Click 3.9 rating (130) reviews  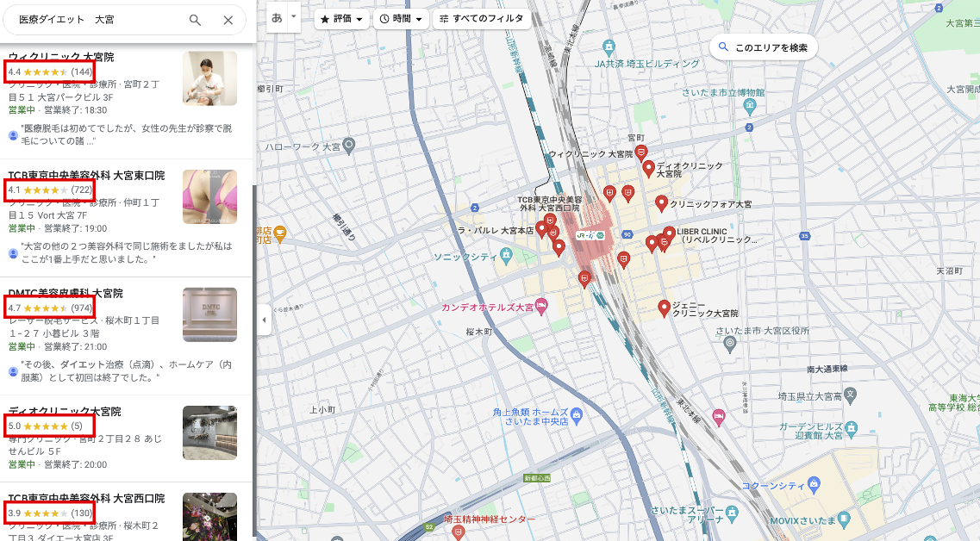[x=51, y=513]
